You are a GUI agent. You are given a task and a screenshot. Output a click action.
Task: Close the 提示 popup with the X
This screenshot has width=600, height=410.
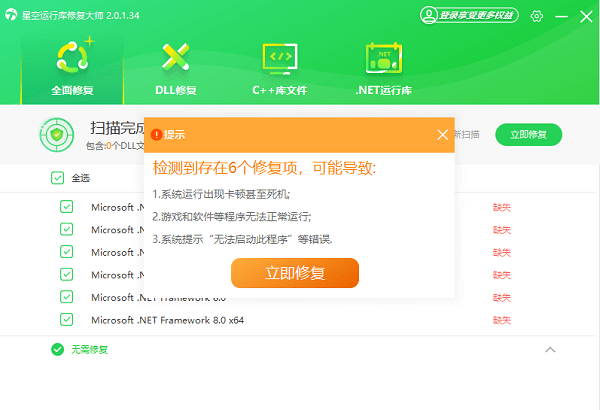click(x=443, y=134)
